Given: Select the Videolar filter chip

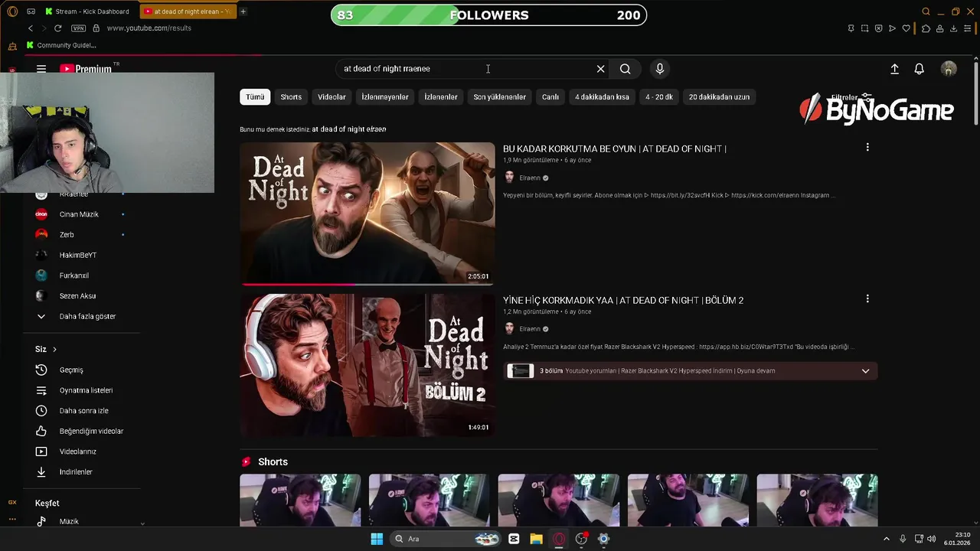Looking at the screenshot, I should (x=332, y=97).
